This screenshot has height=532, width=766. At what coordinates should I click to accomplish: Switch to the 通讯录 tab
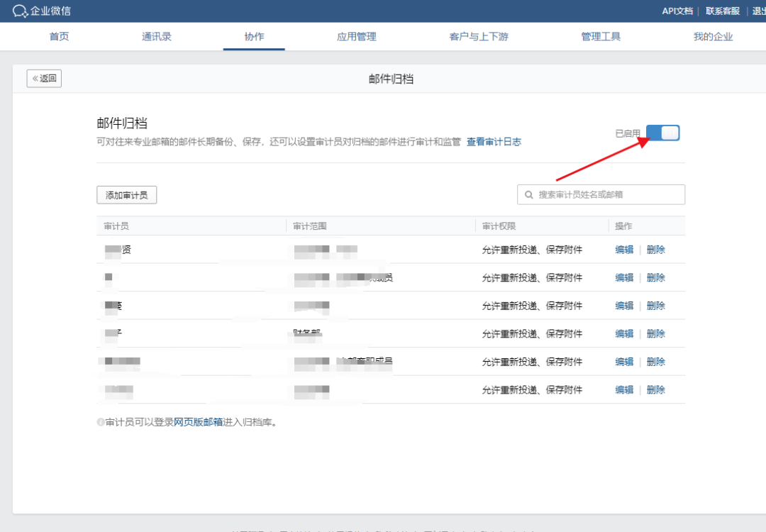click(156, 36)
